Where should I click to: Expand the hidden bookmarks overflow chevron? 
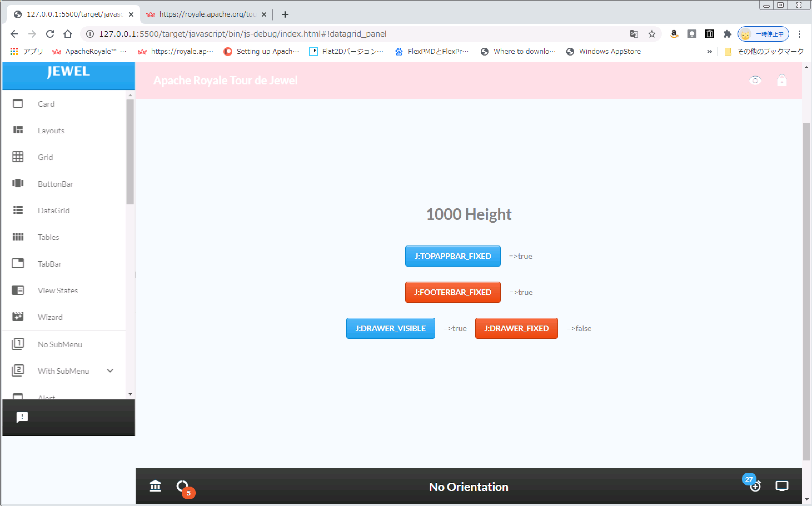pyautogui.click(x=709, y=52)
